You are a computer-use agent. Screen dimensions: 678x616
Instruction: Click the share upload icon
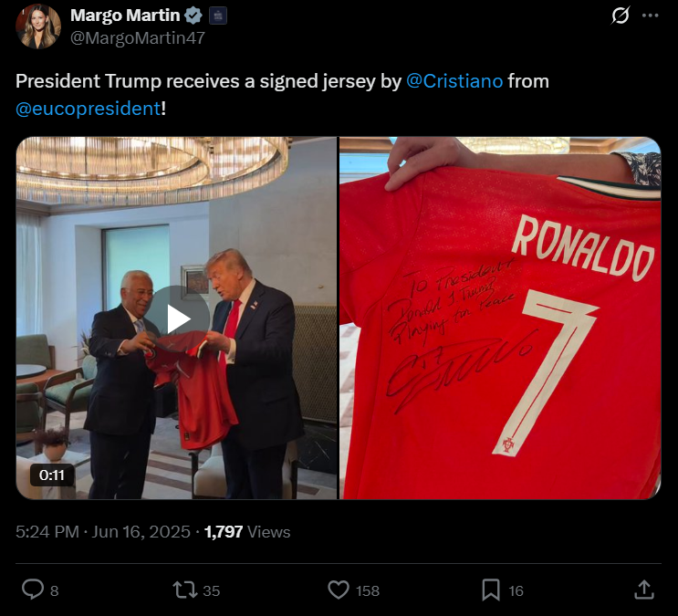[x=644, y=590]
